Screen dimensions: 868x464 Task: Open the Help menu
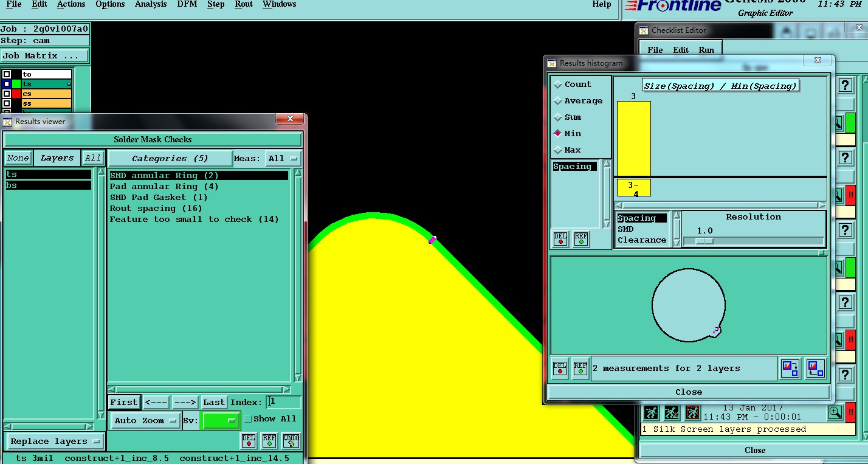click(x=602, y=4)
